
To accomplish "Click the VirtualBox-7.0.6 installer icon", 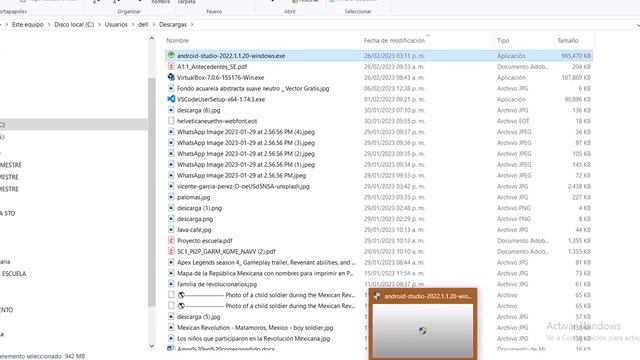I will (171, 77).
